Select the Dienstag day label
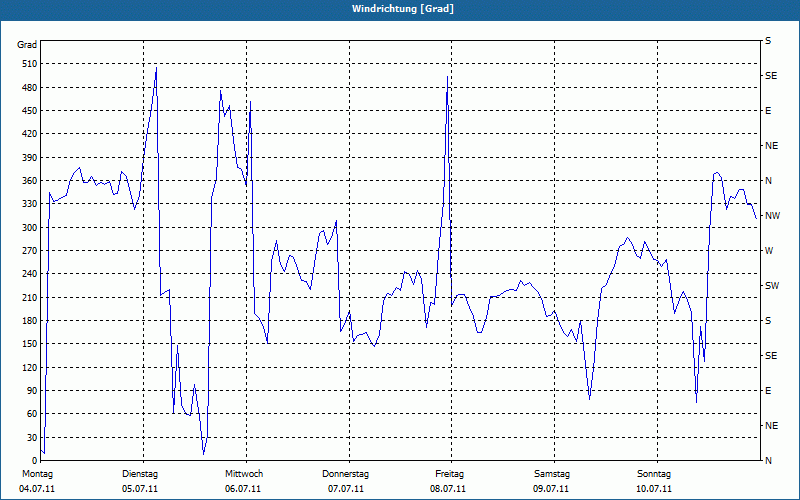Image resolution: width=800 pixels, height=500 pixels. coord(140,474)
